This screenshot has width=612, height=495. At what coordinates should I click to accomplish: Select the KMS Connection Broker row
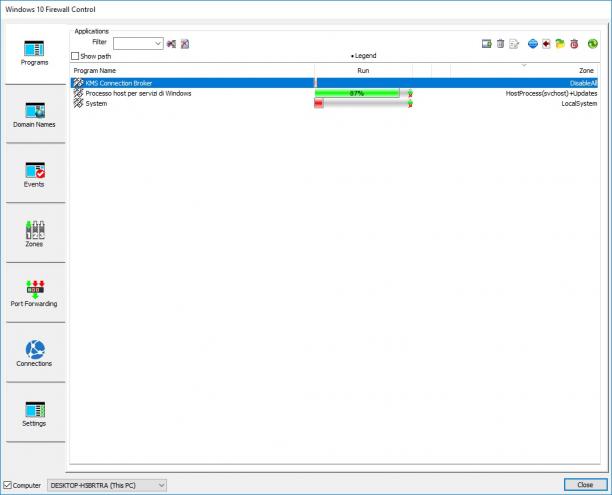click(334, 83)
